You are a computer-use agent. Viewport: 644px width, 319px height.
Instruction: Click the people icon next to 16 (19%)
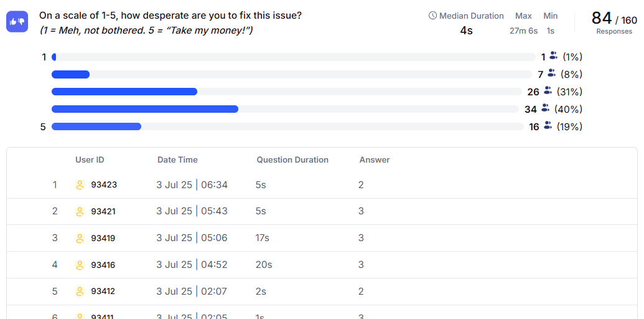[548, 126]
